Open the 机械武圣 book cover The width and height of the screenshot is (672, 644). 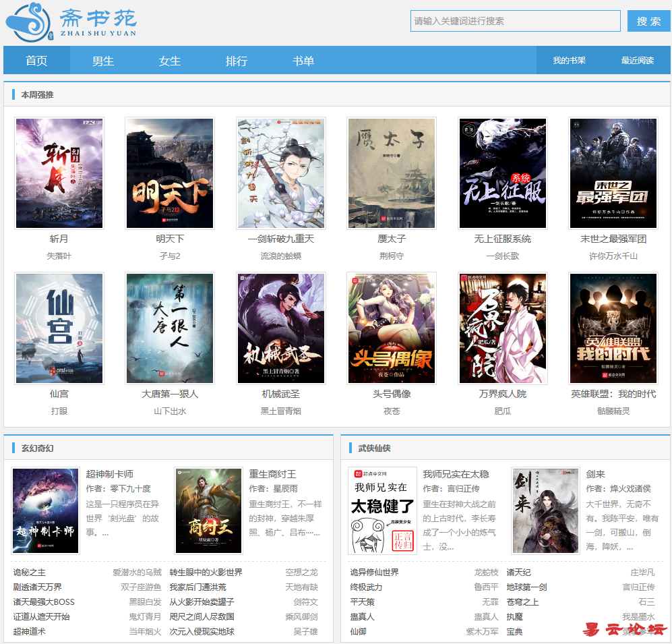coord(280,328)
